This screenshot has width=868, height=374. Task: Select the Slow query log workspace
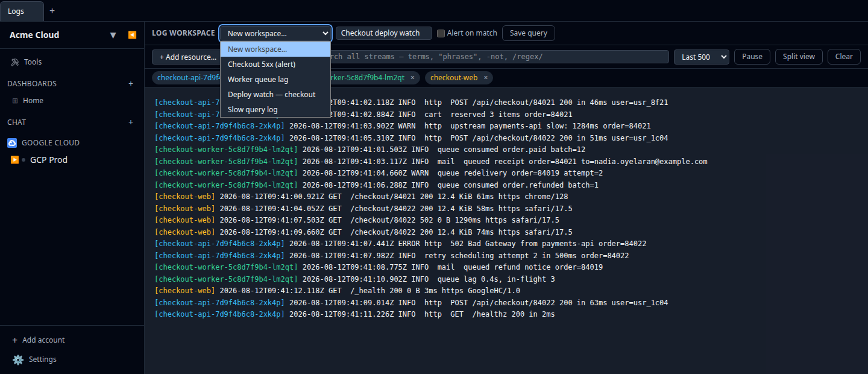coord(275,110)
